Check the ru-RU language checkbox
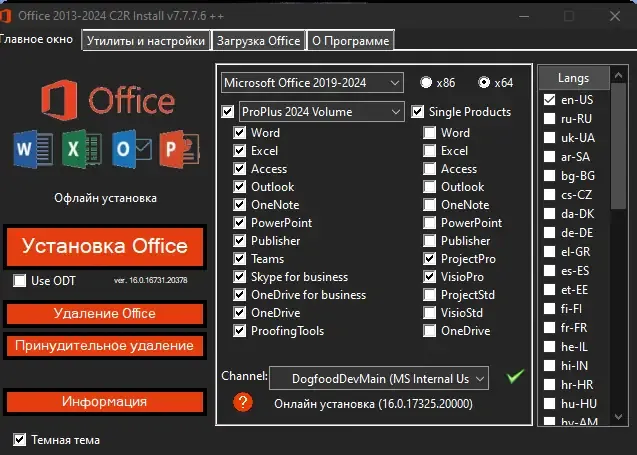This screenshot has height=455, width=637. (x=549, y=119)
